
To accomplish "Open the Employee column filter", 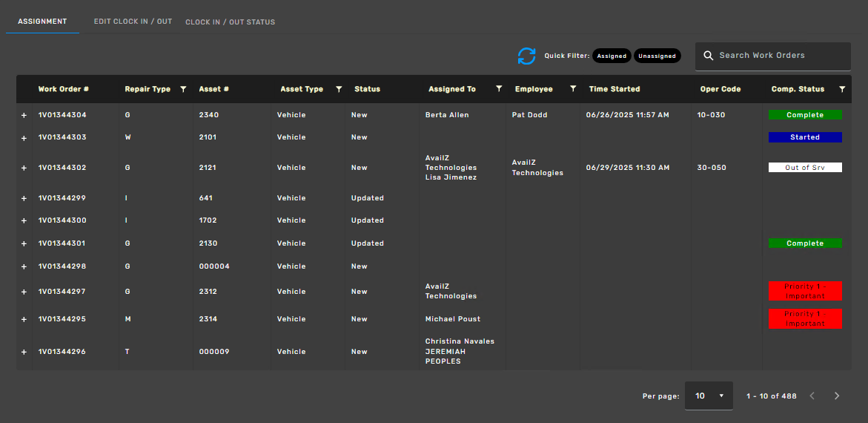I will pyautogui.click(x=573, y=89).
